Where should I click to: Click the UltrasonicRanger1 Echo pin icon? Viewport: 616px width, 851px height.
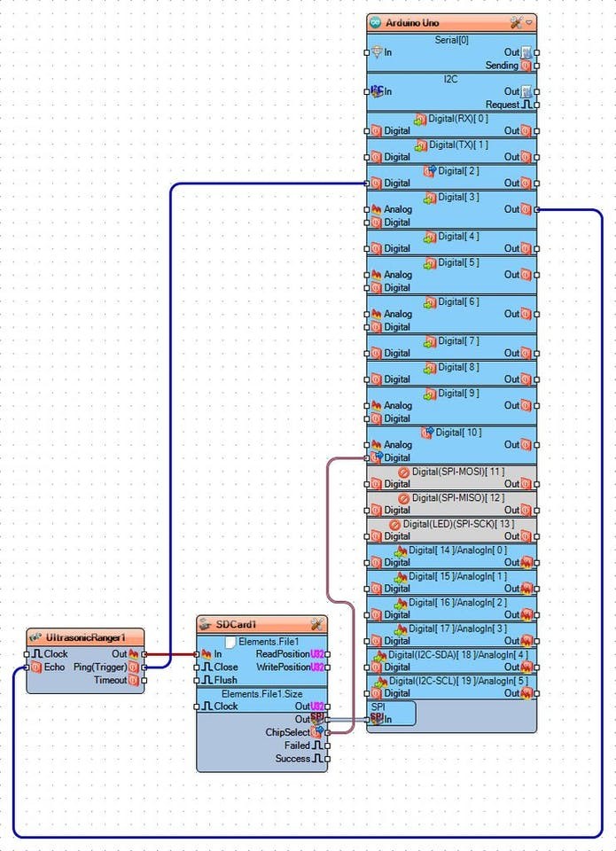(x=36, y=667)
